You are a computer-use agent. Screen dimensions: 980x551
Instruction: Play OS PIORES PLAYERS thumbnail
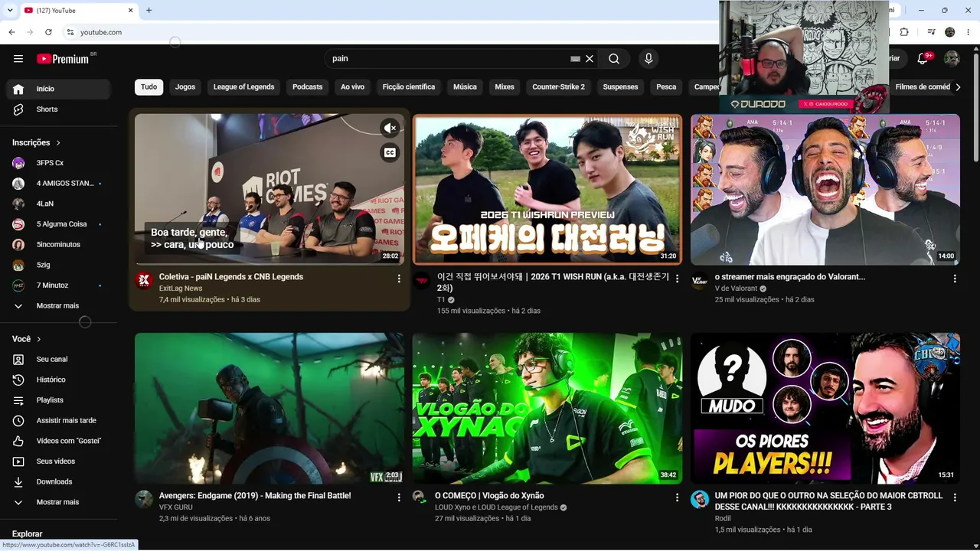(x=825, y=408)
